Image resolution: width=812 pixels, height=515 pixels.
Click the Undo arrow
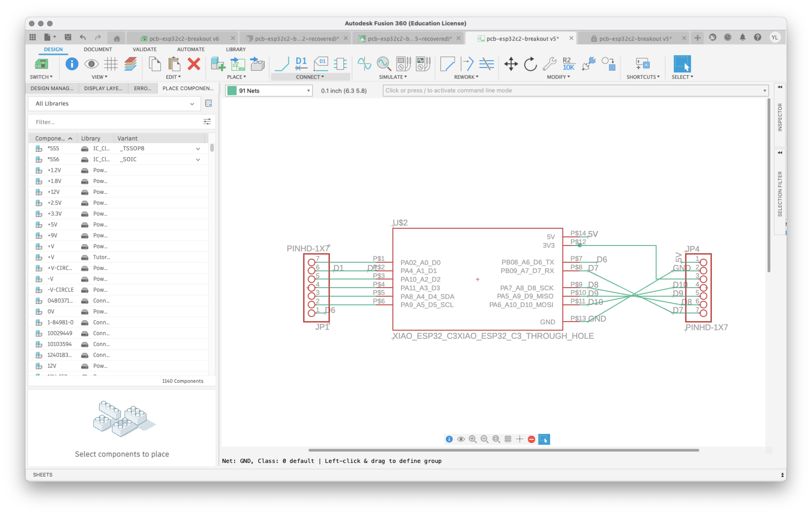(x=83, y=37)
